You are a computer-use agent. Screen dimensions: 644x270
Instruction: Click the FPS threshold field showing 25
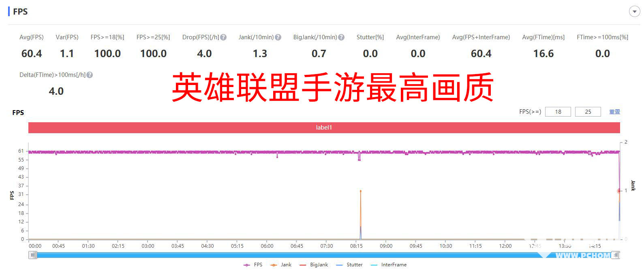point(588,112)
